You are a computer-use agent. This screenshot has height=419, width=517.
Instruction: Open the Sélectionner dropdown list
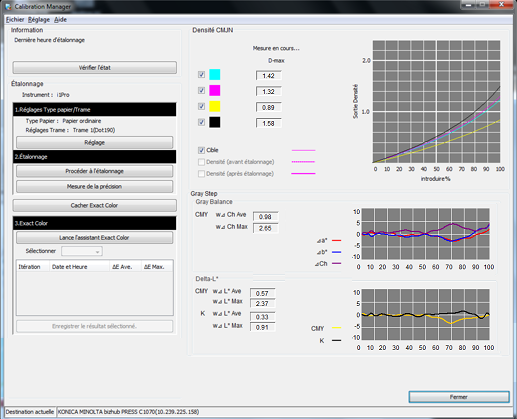[x=82, y=251]
